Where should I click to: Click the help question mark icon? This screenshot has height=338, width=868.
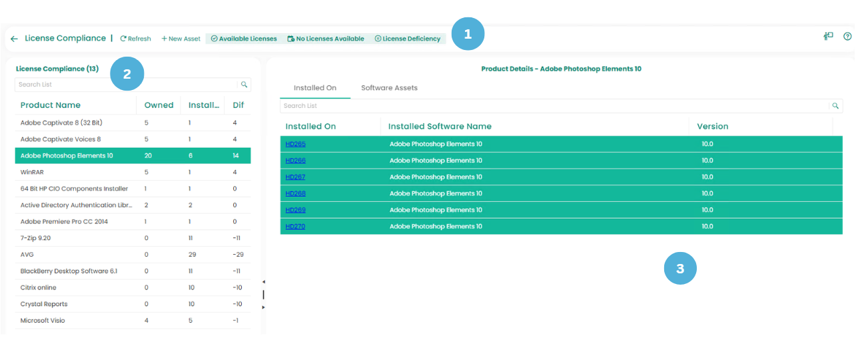tap(847, 37)
